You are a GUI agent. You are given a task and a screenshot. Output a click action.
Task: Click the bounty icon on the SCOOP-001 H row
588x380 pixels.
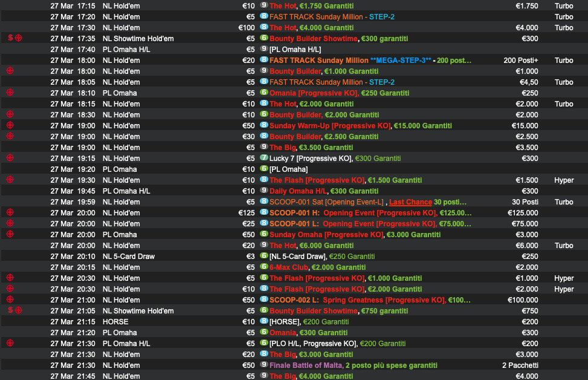[10, 212]
